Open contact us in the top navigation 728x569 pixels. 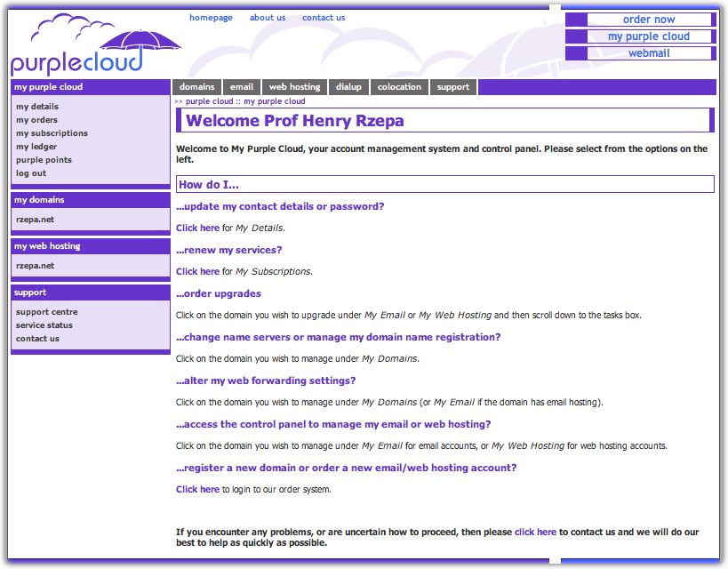[324, 18]
